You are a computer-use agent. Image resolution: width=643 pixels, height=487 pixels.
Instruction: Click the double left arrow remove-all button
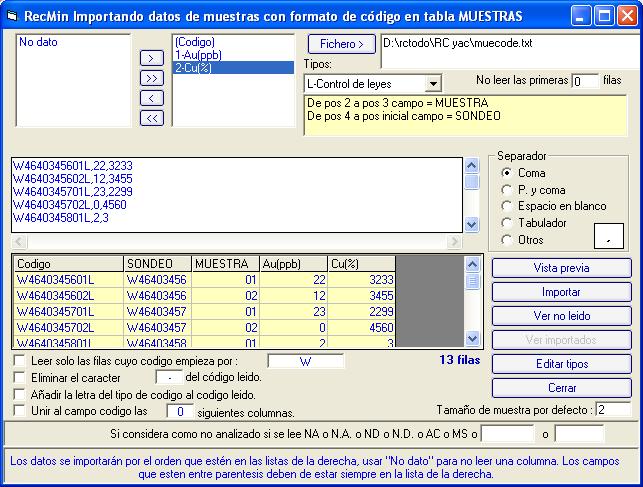(152, 118)
